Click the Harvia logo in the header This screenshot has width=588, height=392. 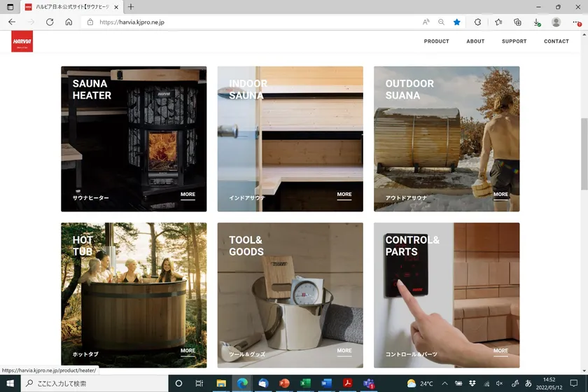(x=22, y=41)
